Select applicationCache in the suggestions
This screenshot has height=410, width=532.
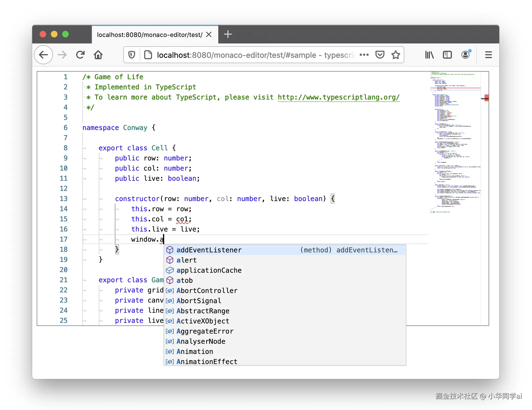pyautogui.click(x=209, y=270)
